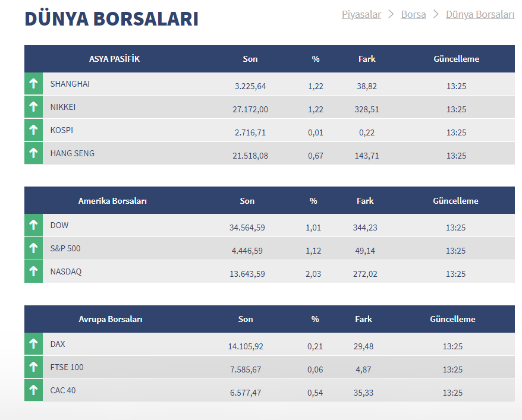522x420 pixels.
Task: Click the green arrow beside S&P 500
Action: (33, 248)
